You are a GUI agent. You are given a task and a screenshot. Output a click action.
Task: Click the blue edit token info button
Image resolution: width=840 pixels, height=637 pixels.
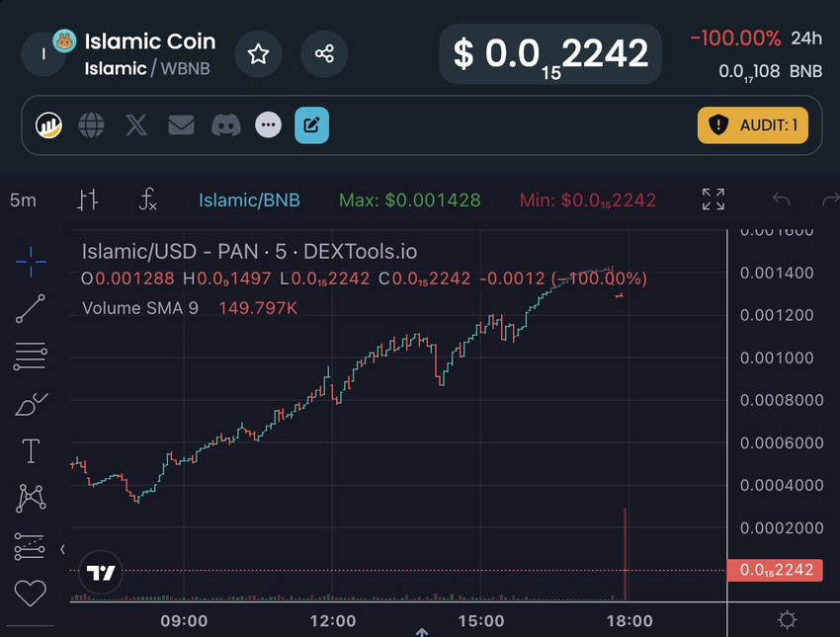pyautogui.click(x=311, y=125)
